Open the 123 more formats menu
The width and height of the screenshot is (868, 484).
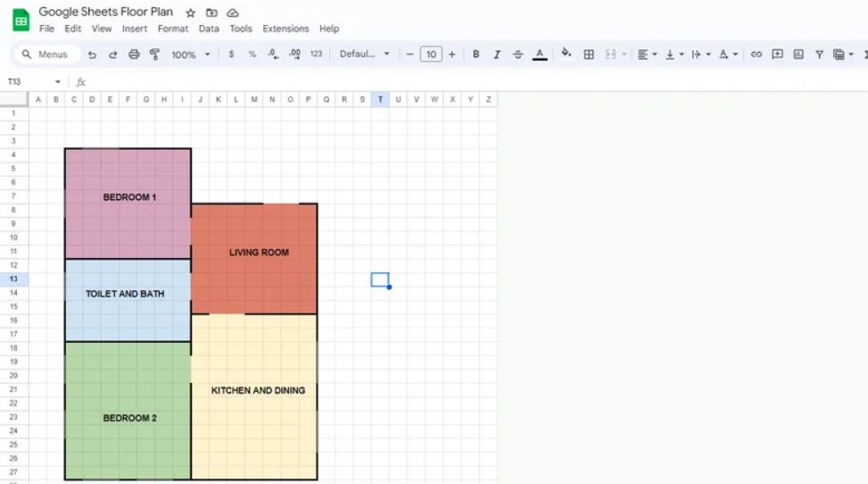pos(316,54)
